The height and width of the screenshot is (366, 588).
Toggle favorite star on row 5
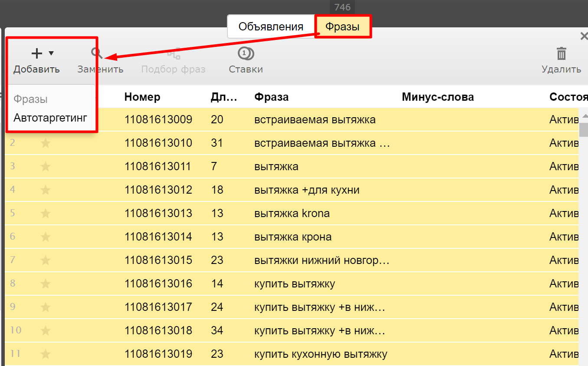pos(46,213)
